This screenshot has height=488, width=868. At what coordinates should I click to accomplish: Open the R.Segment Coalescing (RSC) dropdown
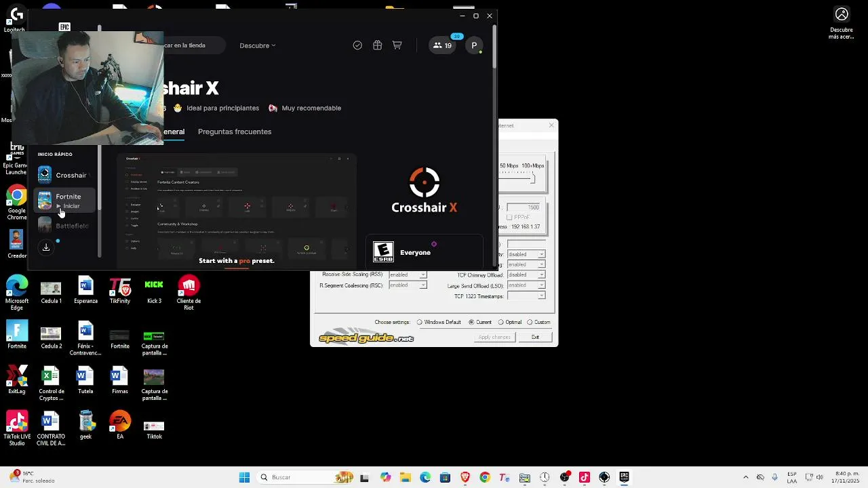408,285
